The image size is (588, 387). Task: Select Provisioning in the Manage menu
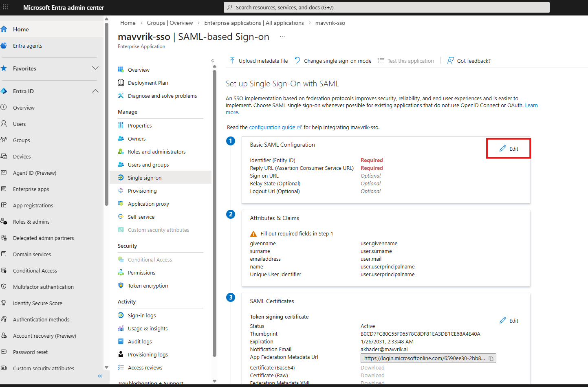pyautogui.click(x=142, y=191)
